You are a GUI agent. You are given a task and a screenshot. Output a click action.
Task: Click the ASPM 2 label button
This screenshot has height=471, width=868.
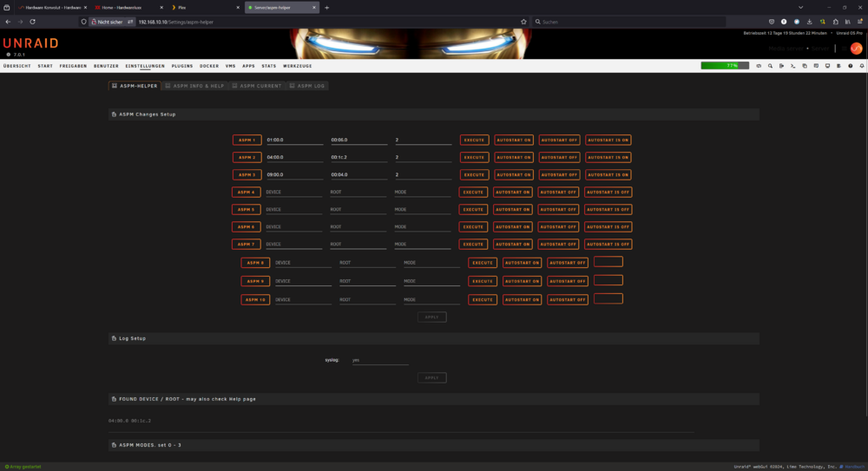(247, 157)
